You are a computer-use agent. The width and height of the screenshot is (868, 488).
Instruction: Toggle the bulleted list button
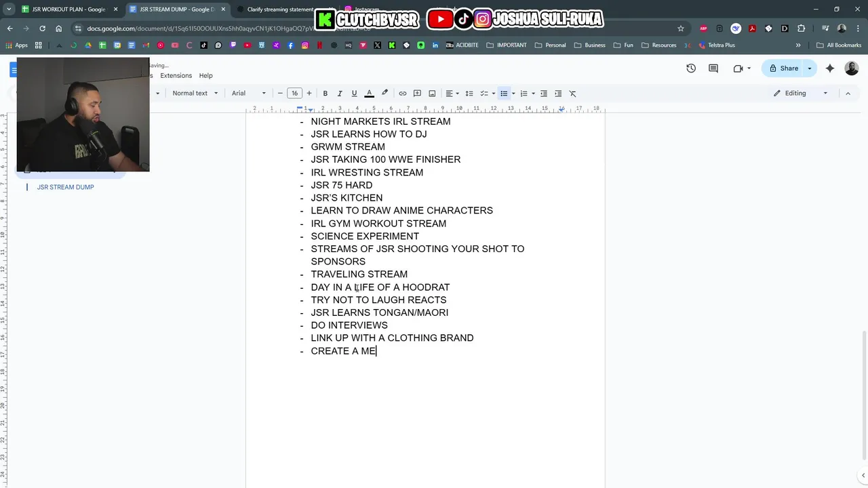504,94
